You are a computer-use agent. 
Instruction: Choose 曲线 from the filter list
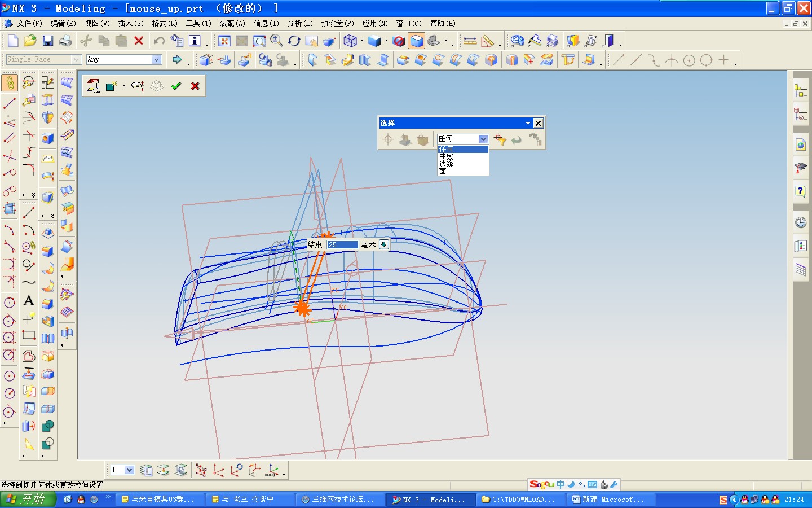tap(463, 156)
